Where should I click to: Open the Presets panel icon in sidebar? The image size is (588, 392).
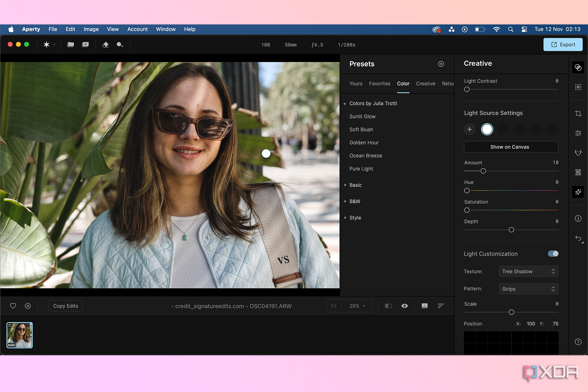pos(578,67)
